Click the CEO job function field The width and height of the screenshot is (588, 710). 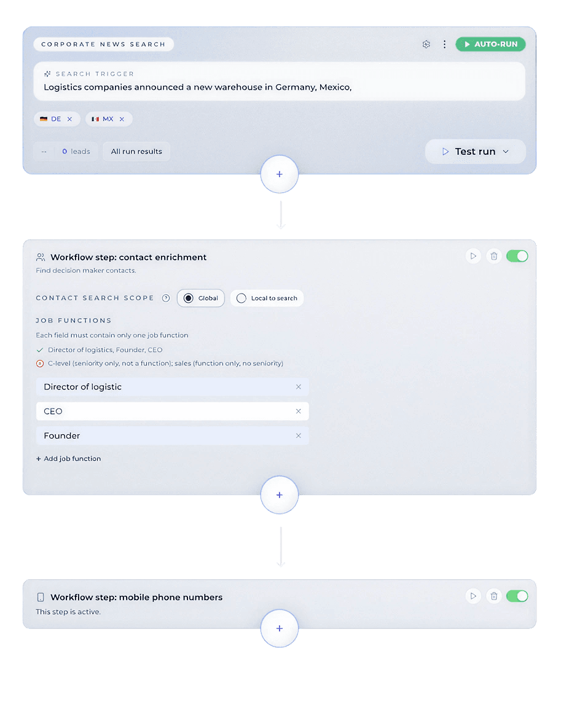click(x=166, y=412)
